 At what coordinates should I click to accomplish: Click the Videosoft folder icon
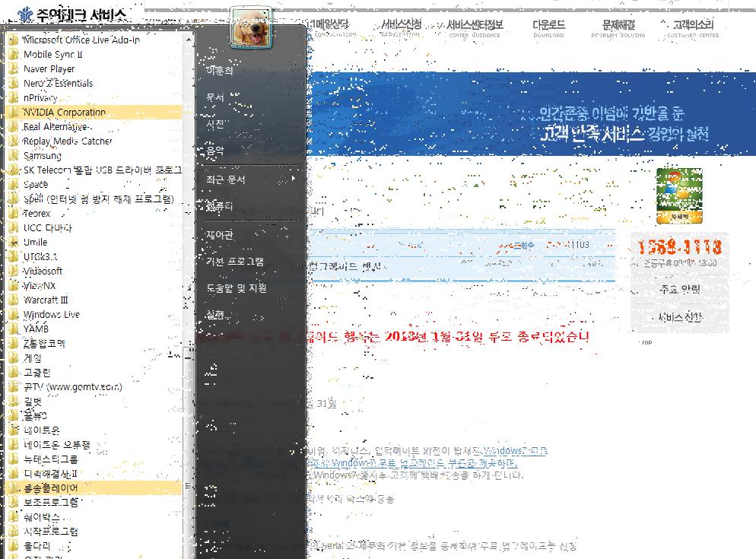click(14, 271)
